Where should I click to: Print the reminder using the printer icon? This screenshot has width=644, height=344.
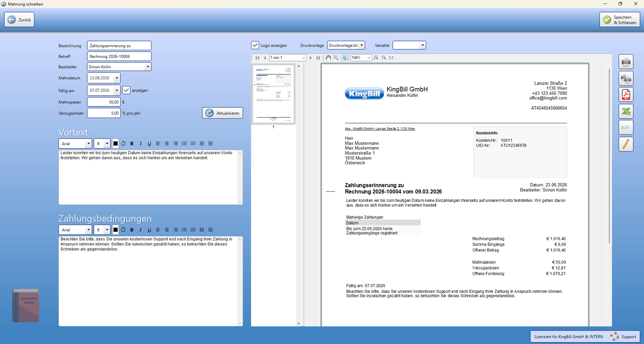point(626,62)
